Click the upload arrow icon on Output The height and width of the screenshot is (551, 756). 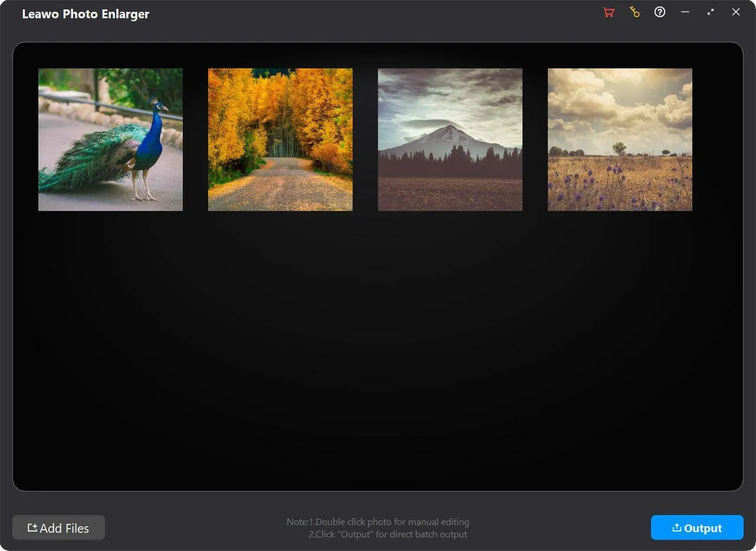[676, 527]
